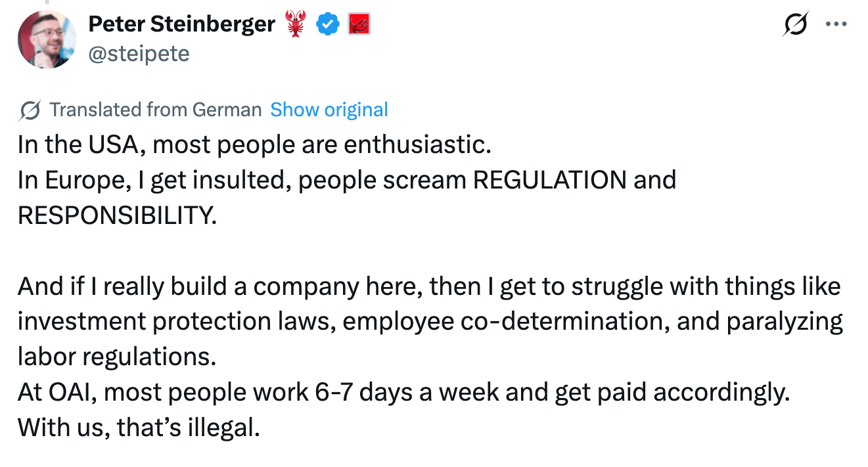Click the "Translated from German" label
This screenshot has height=467, width=868.
tap(155, 110)
